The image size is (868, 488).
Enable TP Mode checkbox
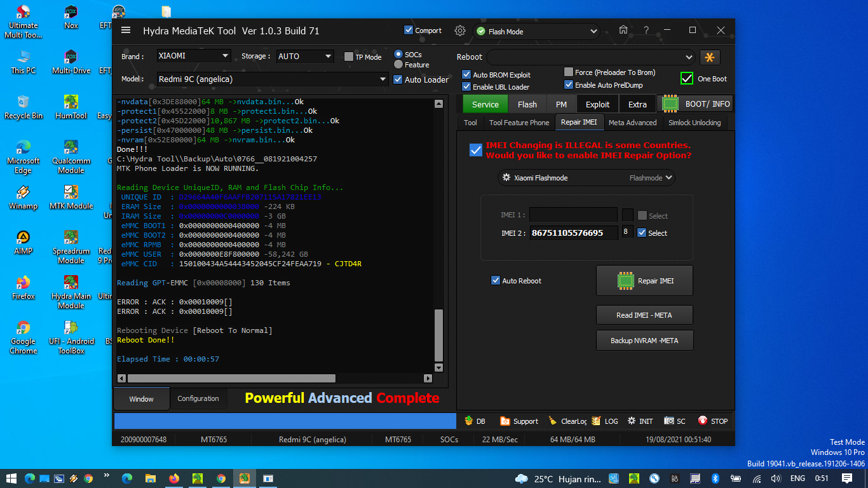point(349,57)
